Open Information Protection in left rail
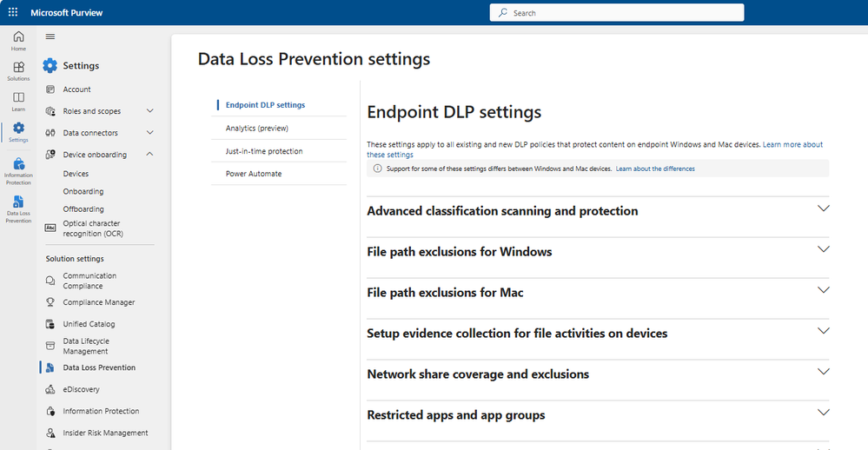Screen dimensions: 868x450 (18, 171)
